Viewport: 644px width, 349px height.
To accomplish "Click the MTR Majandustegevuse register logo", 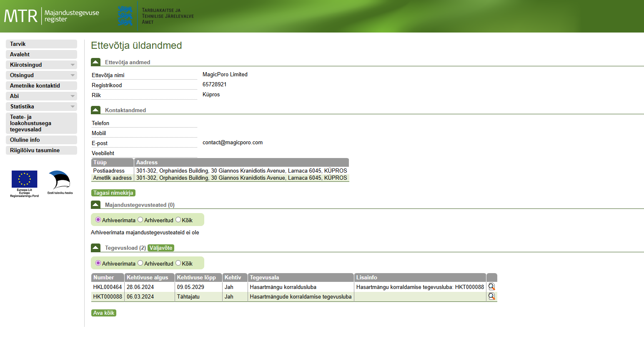I will tap(52, 16).
